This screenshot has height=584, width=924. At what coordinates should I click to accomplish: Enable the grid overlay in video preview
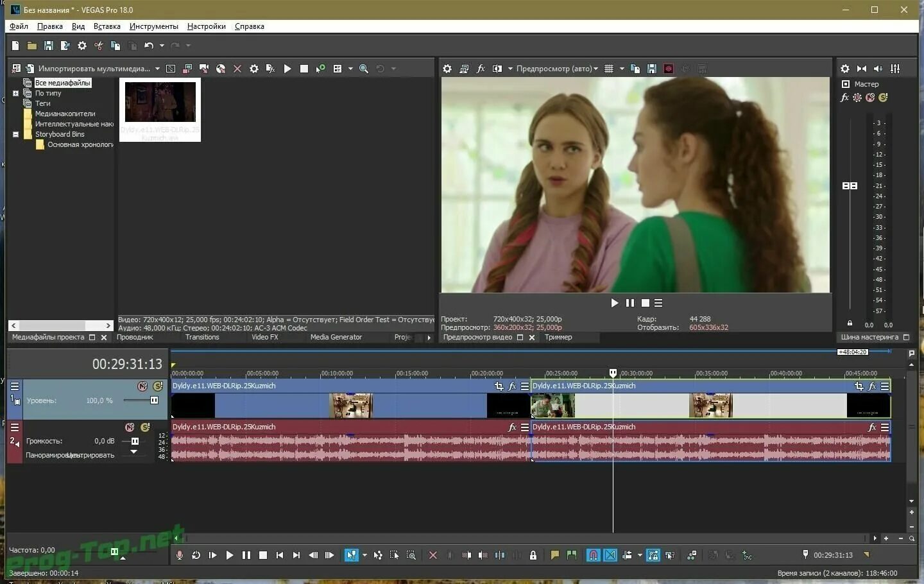click(x=608, y=68)
